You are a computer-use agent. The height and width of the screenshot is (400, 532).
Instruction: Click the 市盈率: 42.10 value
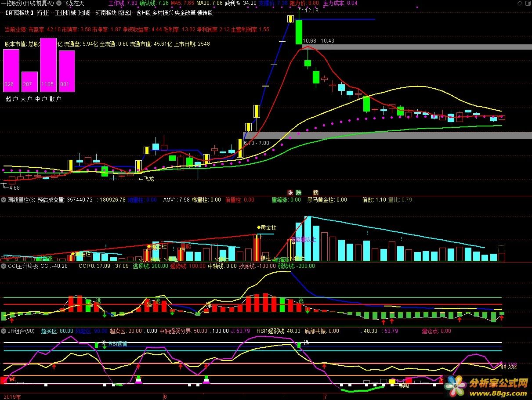pyautogui.click(x=44, y=29)
